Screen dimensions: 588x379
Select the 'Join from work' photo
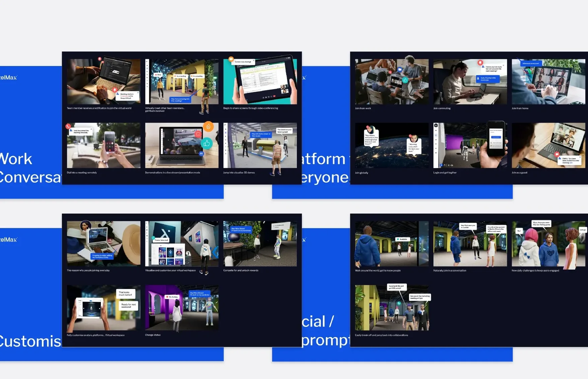tap(392, 82)
